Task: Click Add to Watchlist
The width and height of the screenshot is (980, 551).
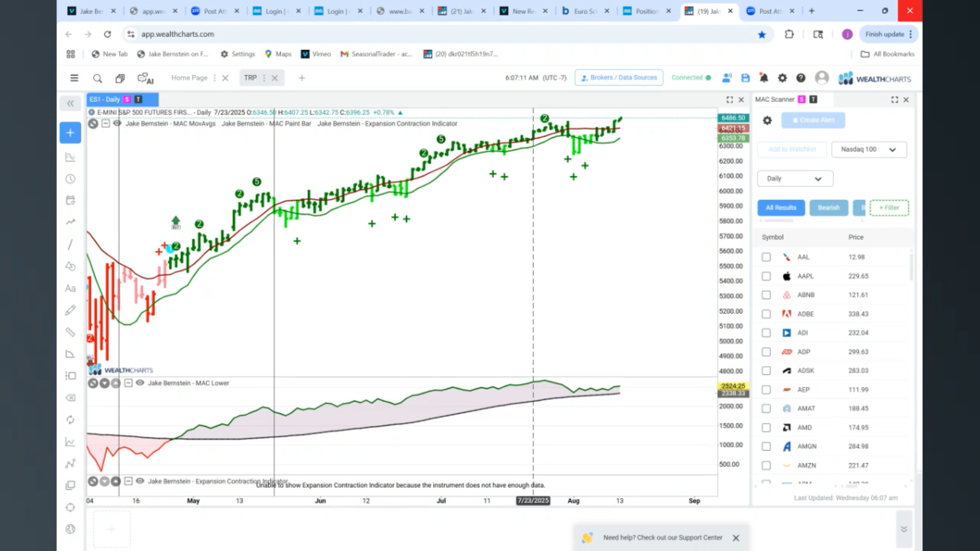Action: pos(792,149)
